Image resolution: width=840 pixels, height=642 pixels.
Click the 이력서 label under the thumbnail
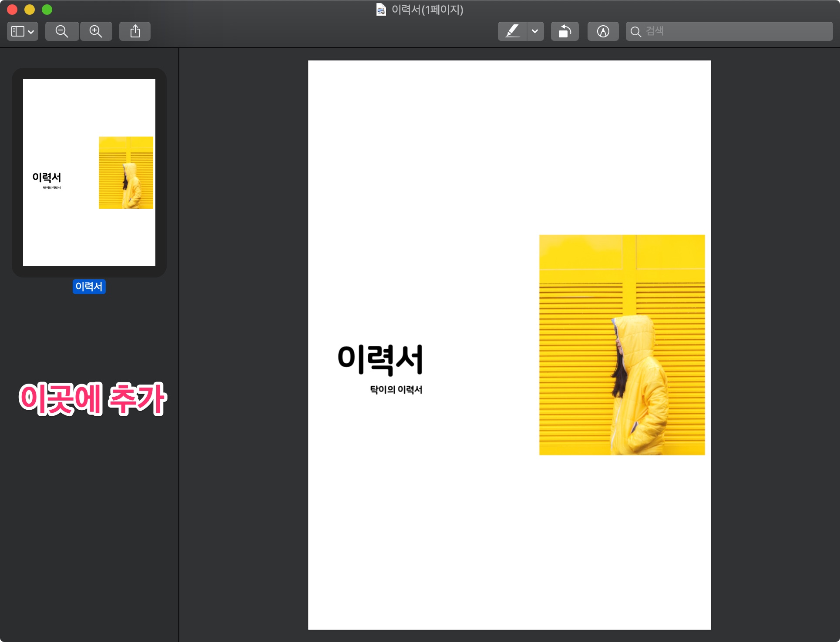click(89, 287)
